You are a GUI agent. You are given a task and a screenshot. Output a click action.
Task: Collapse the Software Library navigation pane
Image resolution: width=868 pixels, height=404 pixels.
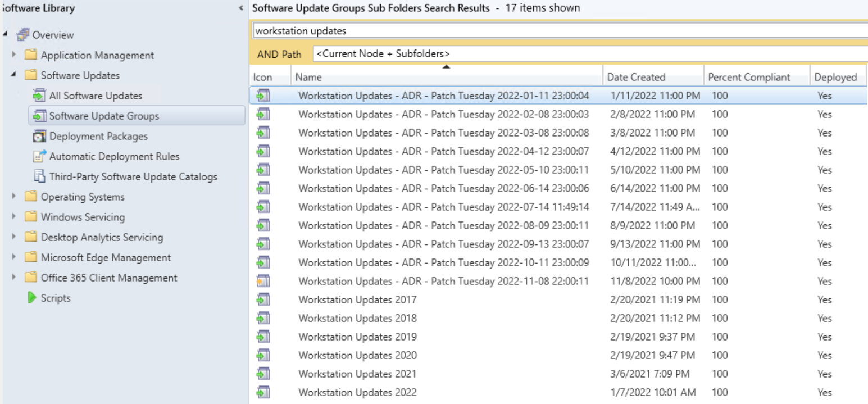coord(242,8)
